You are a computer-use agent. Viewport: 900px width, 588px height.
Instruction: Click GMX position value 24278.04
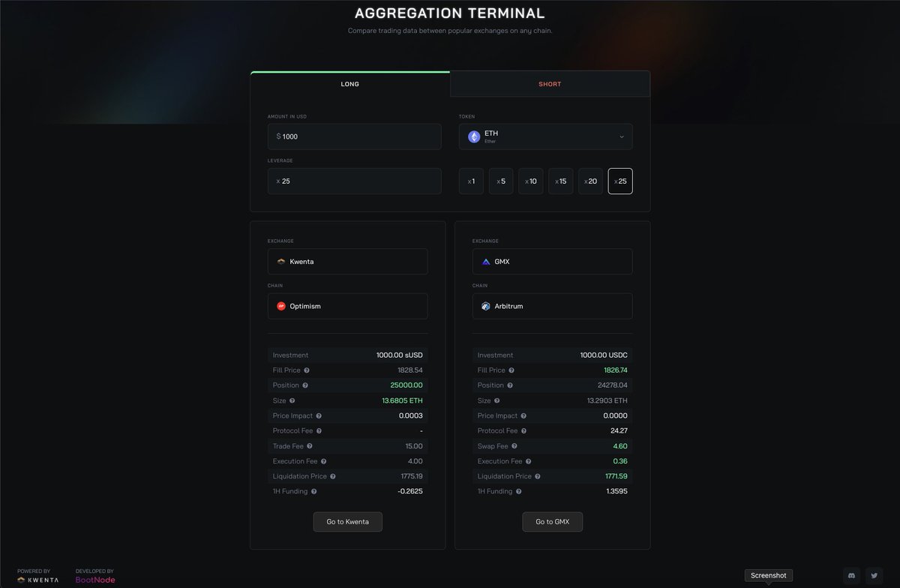click(612, 385)
